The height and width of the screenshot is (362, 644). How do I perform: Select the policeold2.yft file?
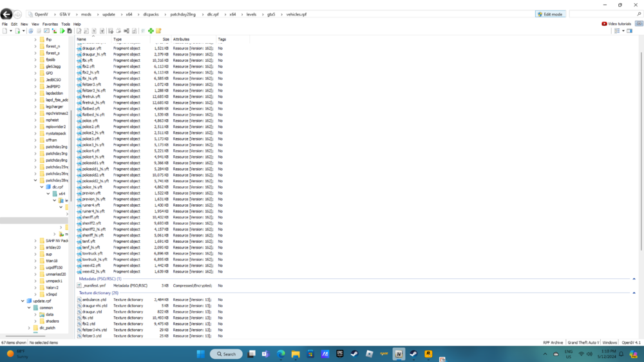coord(93,175)
